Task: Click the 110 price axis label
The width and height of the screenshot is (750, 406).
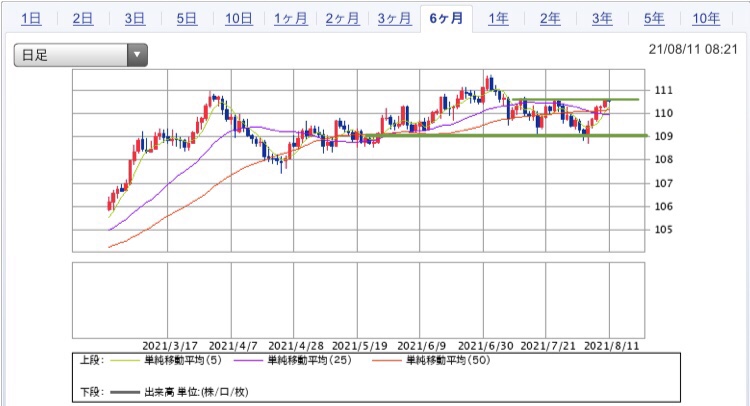Action: click(663, 113)
